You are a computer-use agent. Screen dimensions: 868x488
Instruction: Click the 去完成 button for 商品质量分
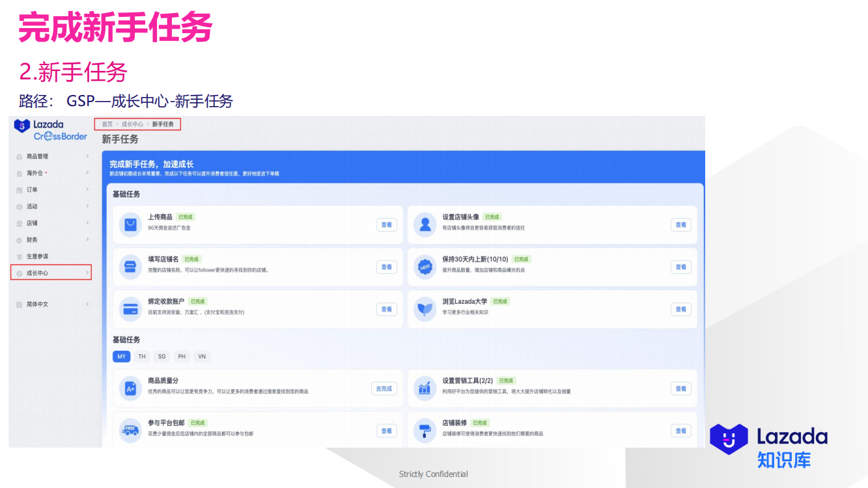click(384, 388)
